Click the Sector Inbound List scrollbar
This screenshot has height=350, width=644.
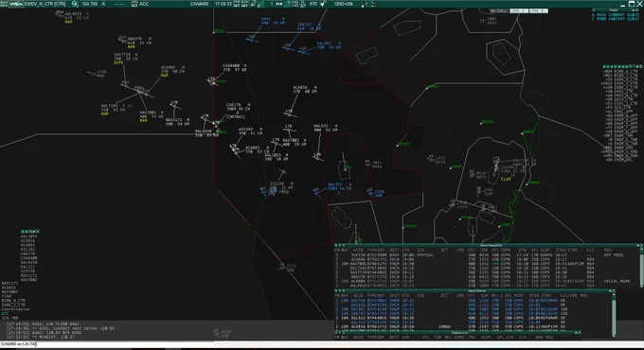pyautogui.click(x=641, y=267)
